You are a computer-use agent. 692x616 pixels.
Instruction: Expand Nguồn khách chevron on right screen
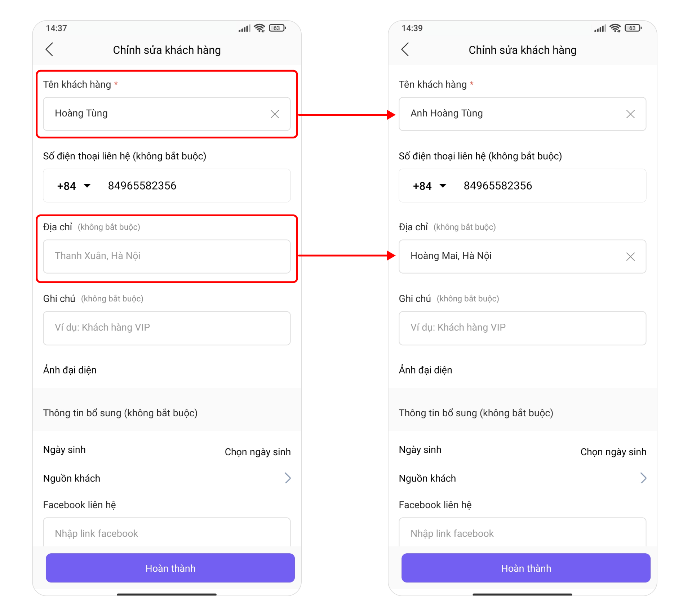pyautogui.click(x=643, y=478)
